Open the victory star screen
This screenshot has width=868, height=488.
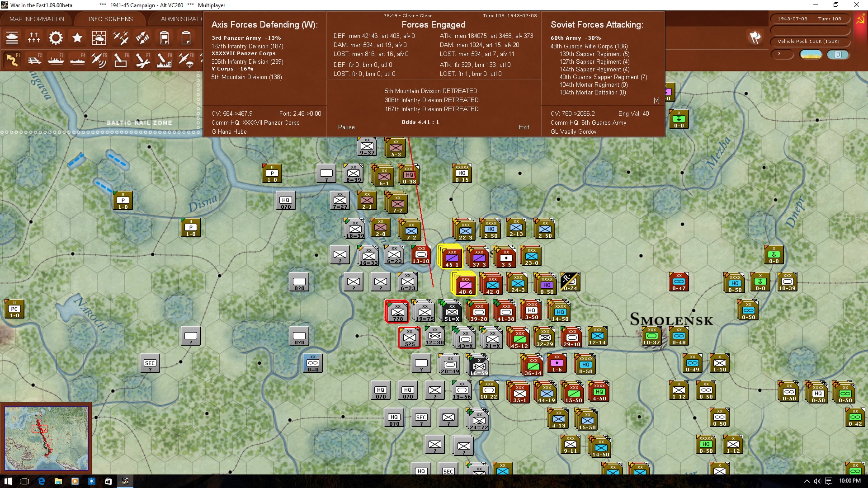pos(77,38)
